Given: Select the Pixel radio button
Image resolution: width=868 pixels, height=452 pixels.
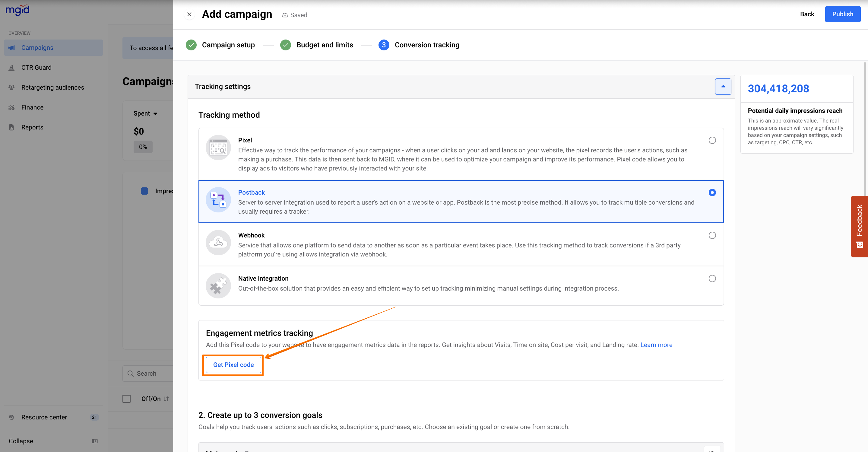Looking at the screenshot, I should (x=712, y=140).
